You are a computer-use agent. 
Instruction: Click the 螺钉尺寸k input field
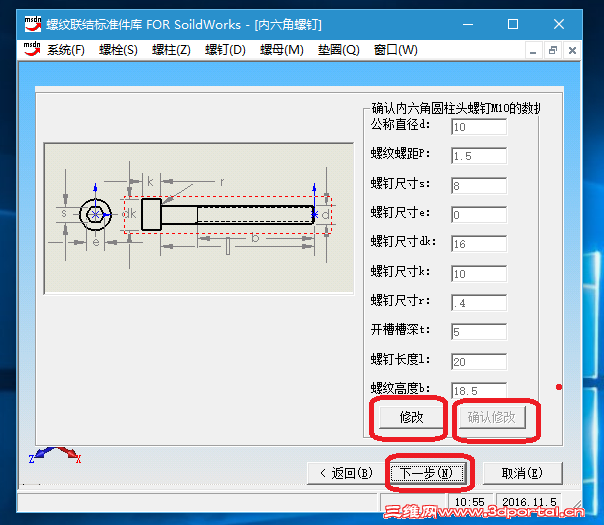(x=479, y=273)
